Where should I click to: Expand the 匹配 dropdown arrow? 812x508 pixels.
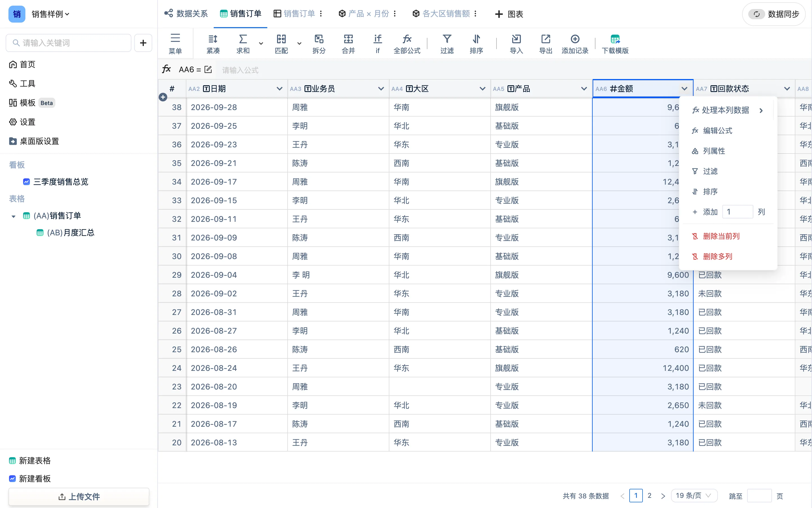pos(299,43)
